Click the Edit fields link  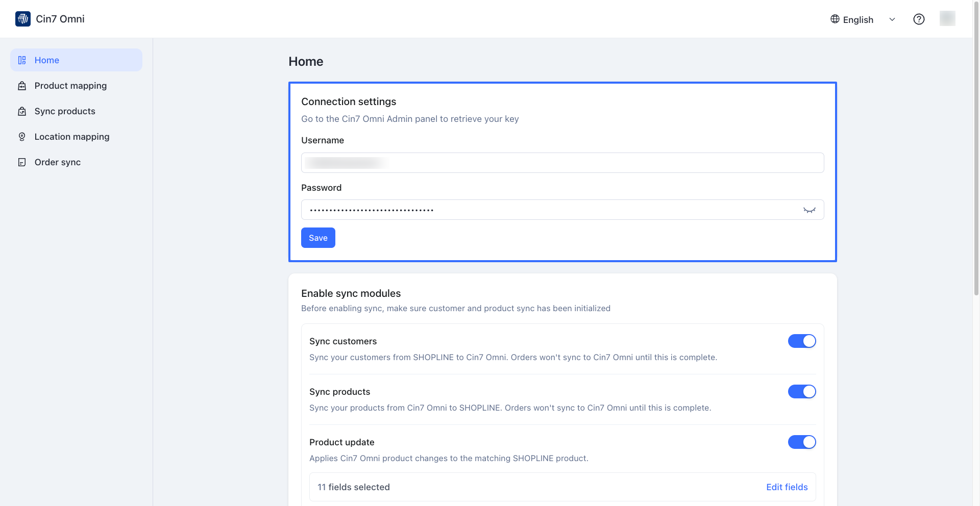pyautogui.click(x=787, y=487)
